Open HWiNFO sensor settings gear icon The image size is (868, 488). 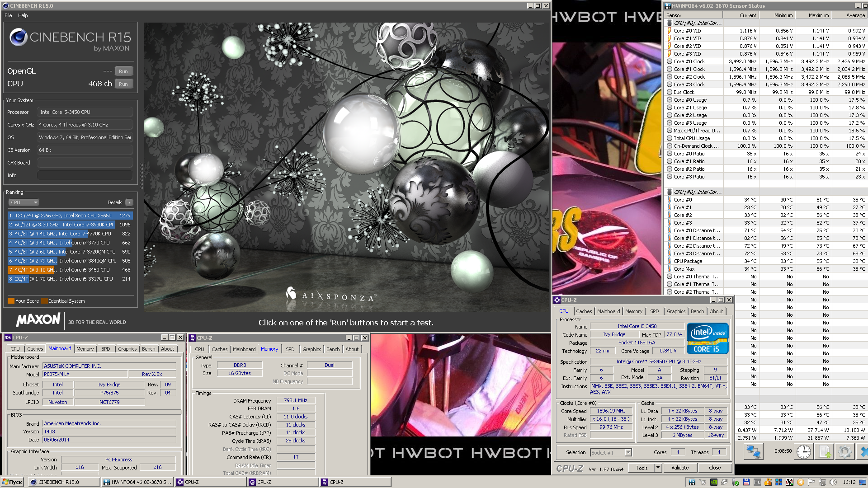point(844,452)
